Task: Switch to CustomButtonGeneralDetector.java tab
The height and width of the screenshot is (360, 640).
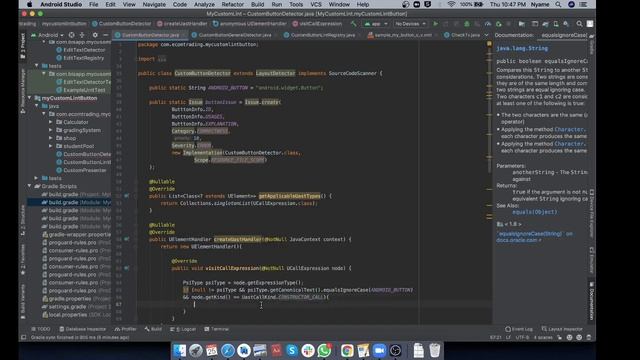Action: pyautogui.click(x=234, y=35)
